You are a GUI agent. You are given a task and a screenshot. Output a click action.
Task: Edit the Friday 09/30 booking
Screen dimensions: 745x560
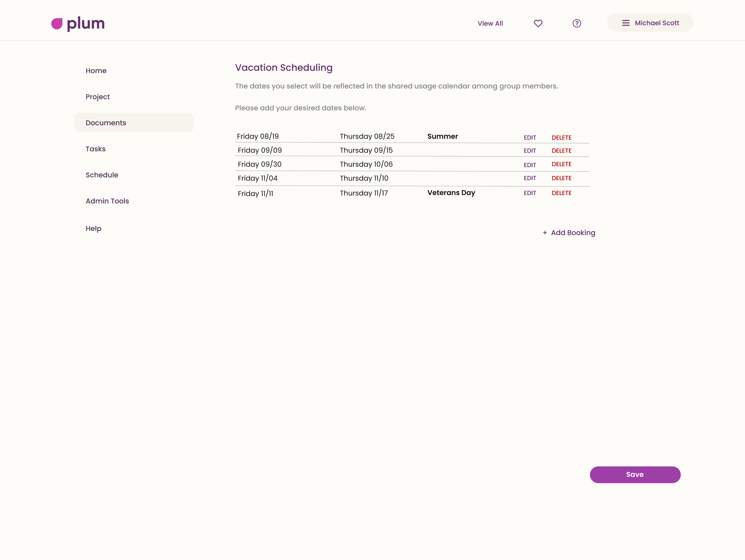pyautogui.click(x=530, y=165)
